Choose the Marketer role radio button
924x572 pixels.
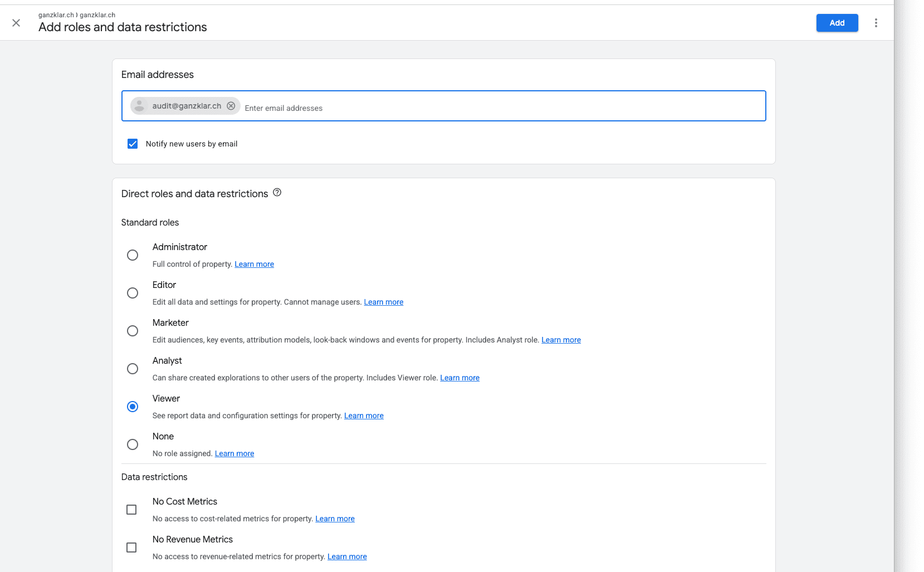(133, 331)
